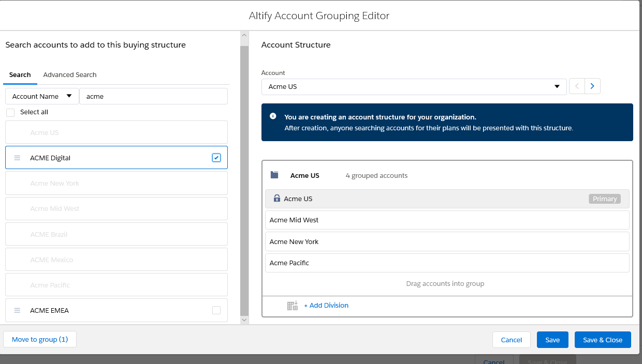Select the Acme Mid West grouped account row
The height and width of the screenshot is (364, 642).
click(447, 220)
